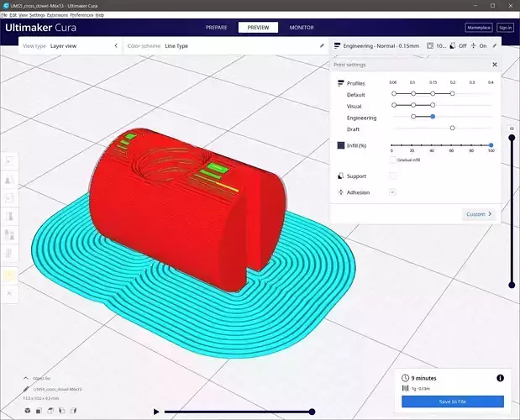Click the pencil icon in Color scheme bar
This screenshot has height=420, width=520.
322,45
